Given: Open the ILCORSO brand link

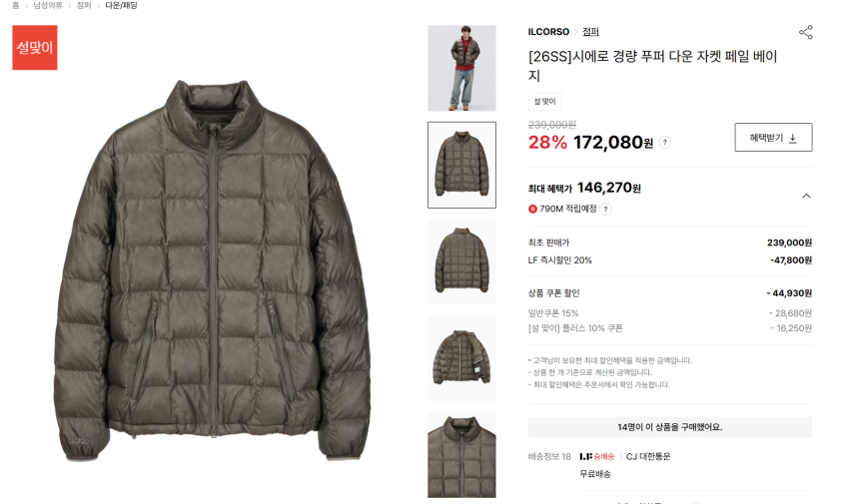Looking at the screenshot, I should tap(548, 32).
